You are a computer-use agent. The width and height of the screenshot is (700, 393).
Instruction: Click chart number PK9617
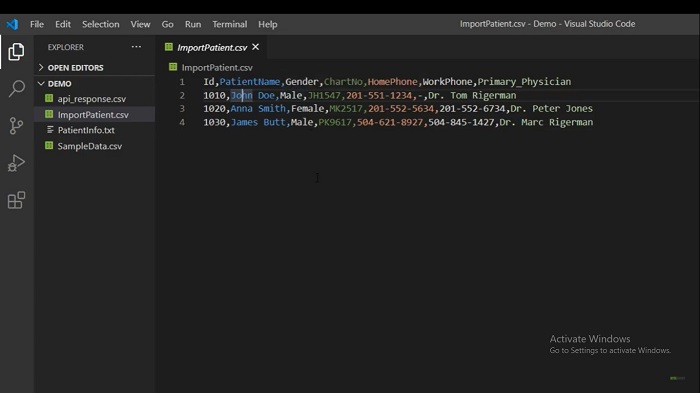pos(335,122)
